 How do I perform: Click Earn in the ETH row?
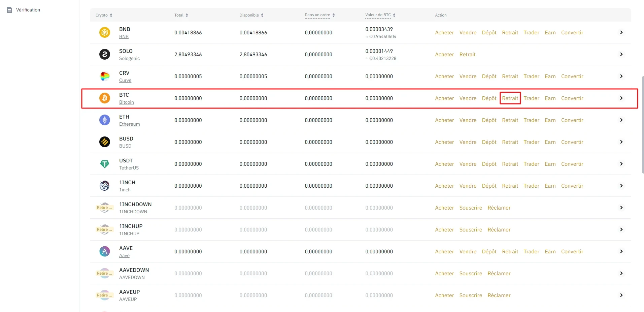tap(550, 120)
